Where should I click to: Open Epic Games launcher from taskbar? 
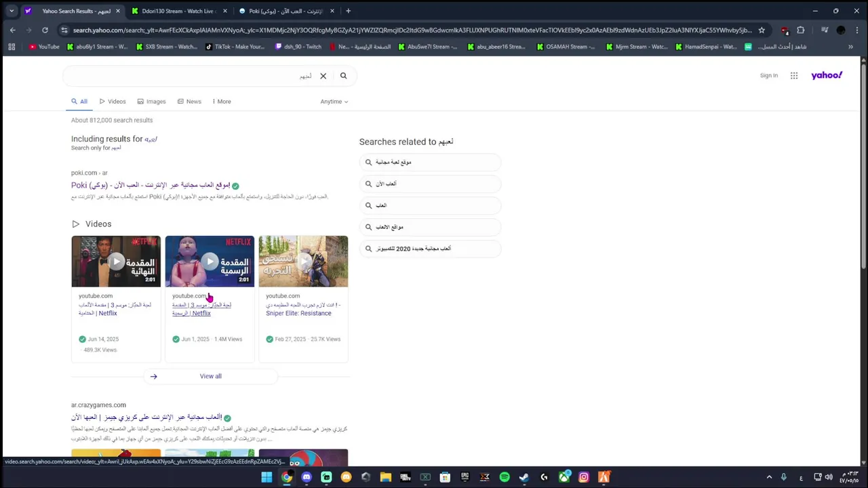pyautogui.click(x=465, y=477)
